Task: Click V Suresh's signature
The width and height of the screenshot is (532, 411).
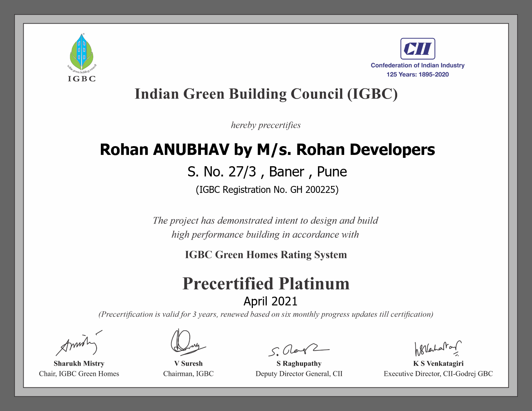Action: (x=188, y=342)
